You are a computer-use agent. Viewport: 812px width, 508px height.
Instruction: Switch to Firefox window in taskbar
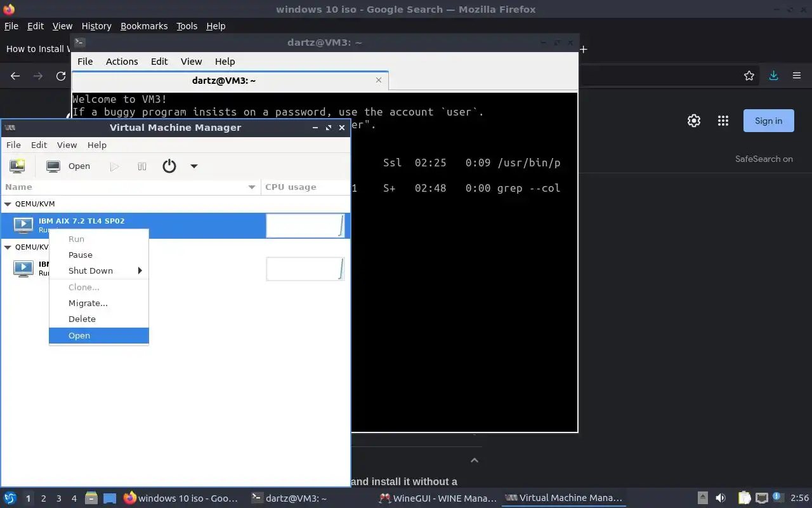(x=181, y=498)
